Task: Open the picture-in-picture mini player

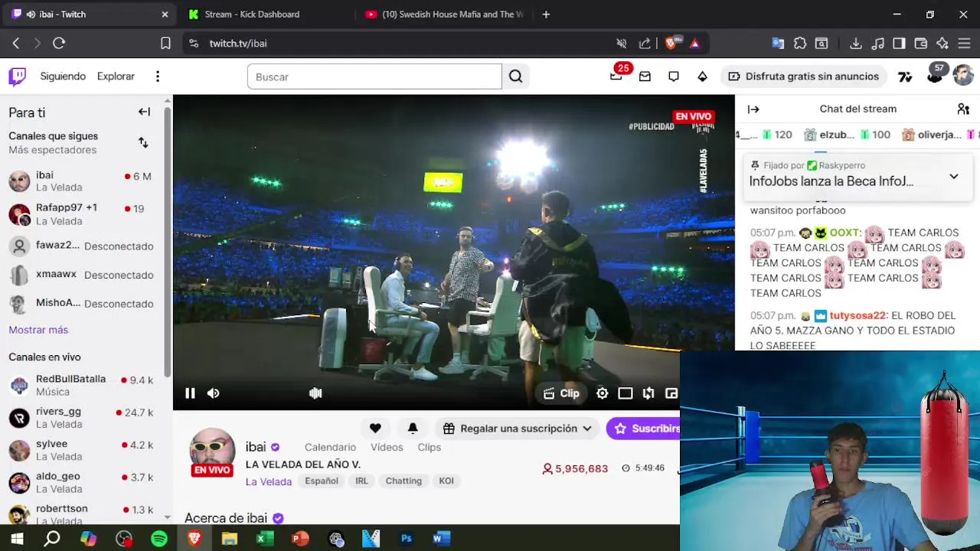Action: [x=671, y=393]
